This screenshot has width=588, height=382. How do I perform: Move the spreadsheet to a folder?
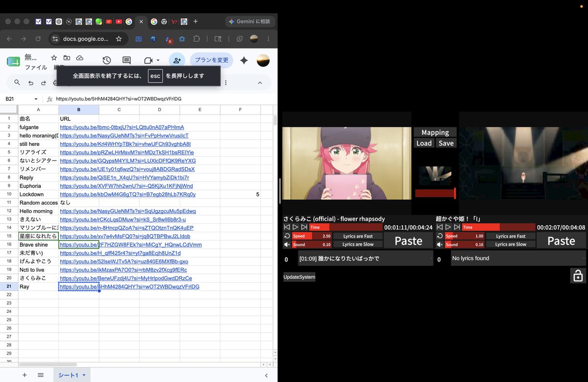click(67, 58)
